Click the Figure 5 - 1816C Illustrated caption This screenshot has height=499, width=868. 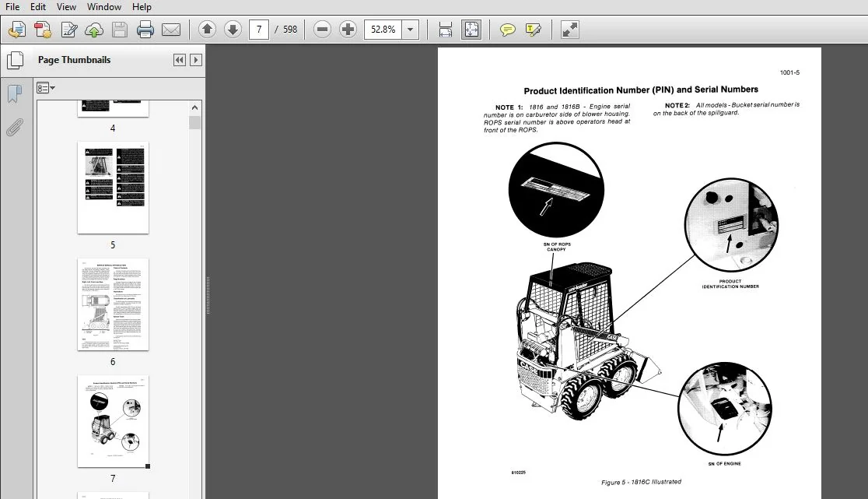(x=641, y=482)
